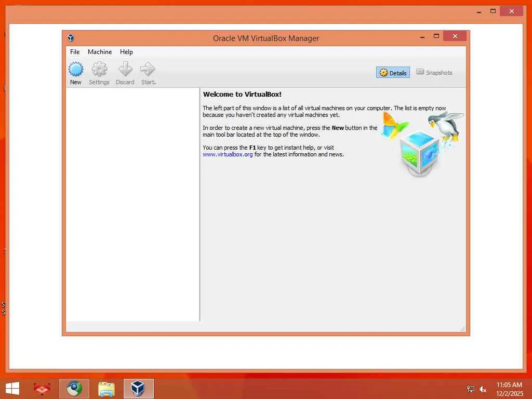Minimize the outer background window
This screenshot has width=532, height=399.
tap(478, 11)
